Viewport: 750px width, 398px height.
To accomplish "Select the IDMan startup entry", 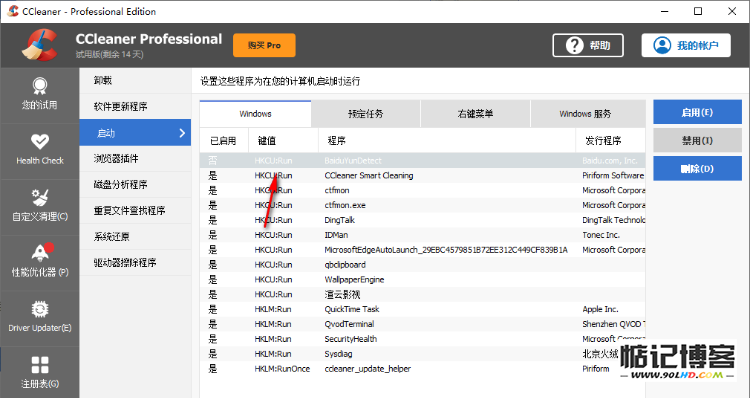I will point(422,235).
